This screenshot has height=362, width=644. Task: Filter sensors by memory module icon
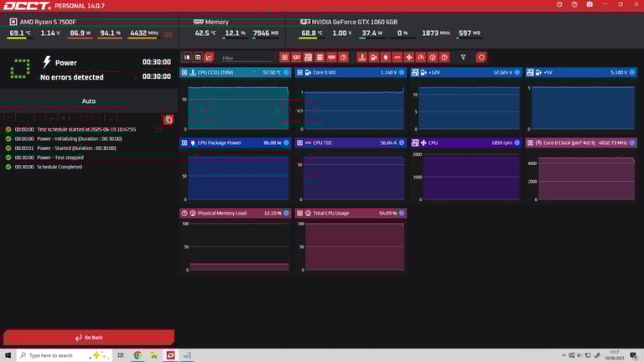click(x=332, y=58)
